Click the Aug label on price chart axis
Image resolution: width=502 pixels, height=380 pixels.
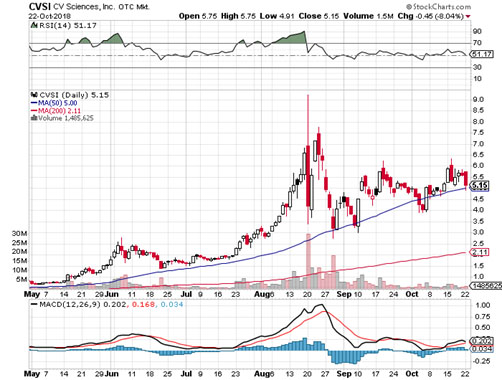[x=261, y=294]
